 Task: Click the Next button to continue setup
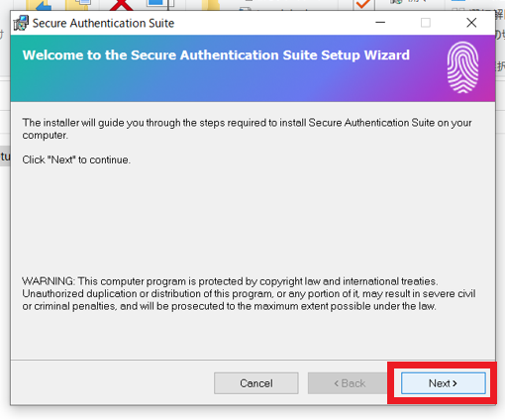pyautogui.click(x=443, y=383)
